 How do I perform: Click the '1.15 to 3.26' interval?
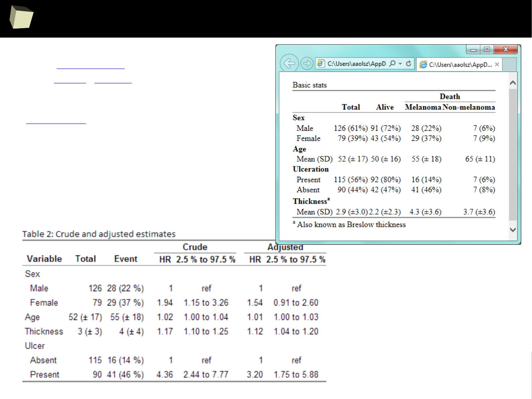pos(206,303)
